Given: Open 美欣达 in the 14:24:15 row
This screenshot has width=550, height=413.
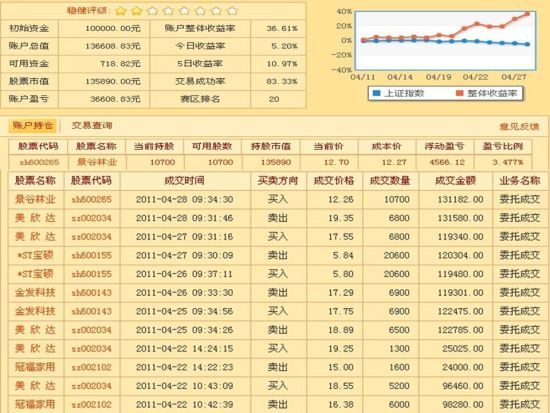Looking at the screenshot, I should tap(35, 348).
